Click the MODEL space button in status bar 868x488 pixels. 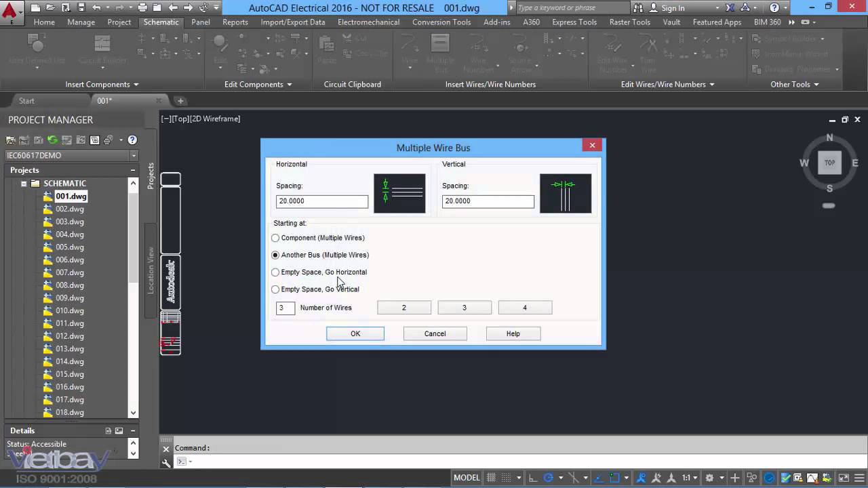[467, 478]
